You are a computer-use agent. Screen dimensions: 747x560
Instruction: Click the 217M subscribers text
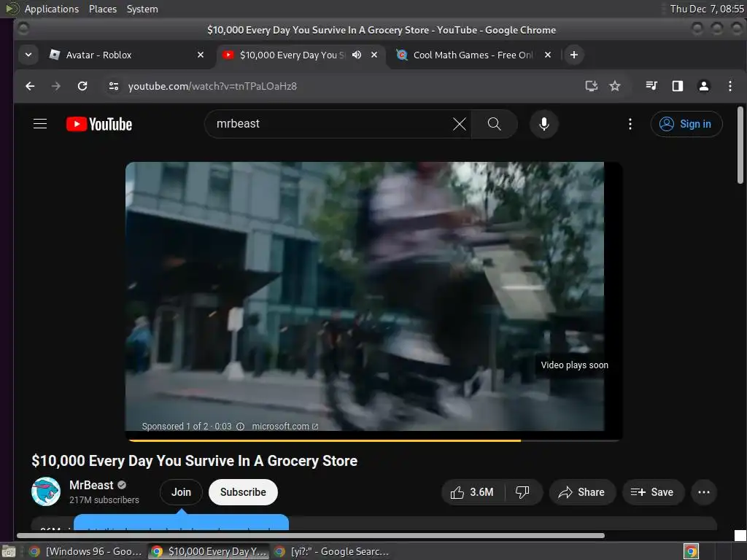coord(104,500)
